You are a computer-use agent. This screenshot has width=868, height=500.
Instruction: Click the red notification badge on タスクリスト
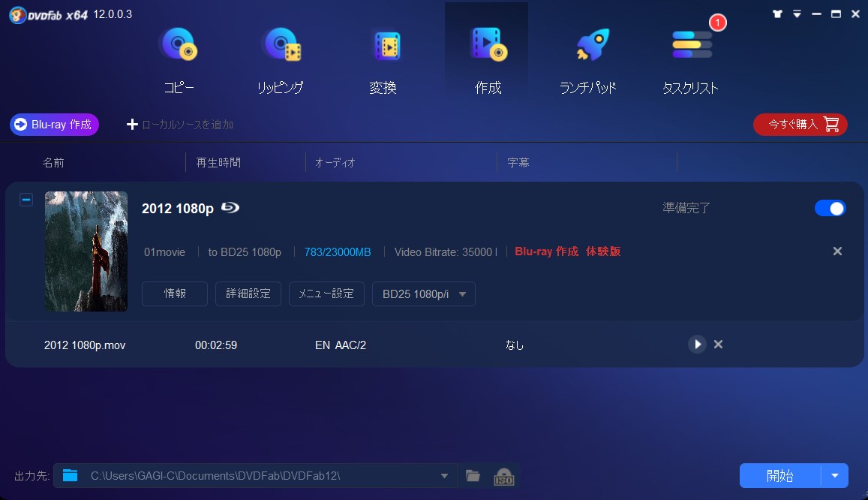point(717,23)
